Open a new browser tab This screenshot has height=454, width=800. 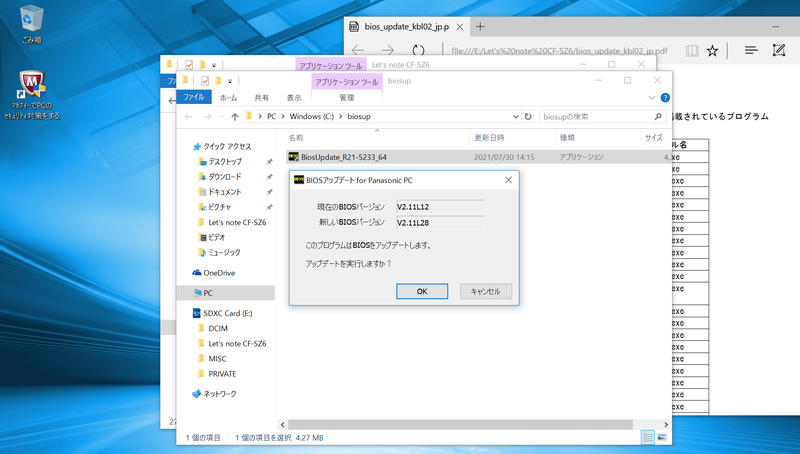point(480,27)
